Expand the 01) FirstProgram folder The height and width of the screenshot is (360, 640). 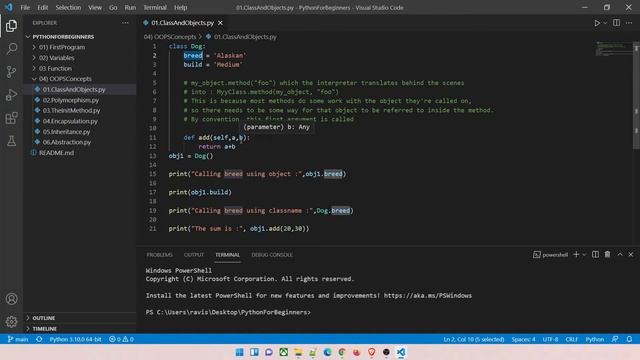62,47
